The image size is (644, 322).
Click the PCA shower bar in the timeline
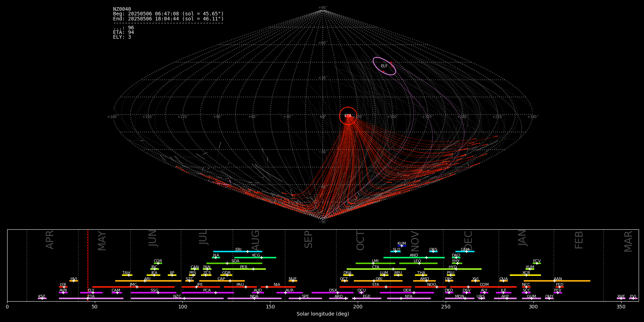pos(208,293)
